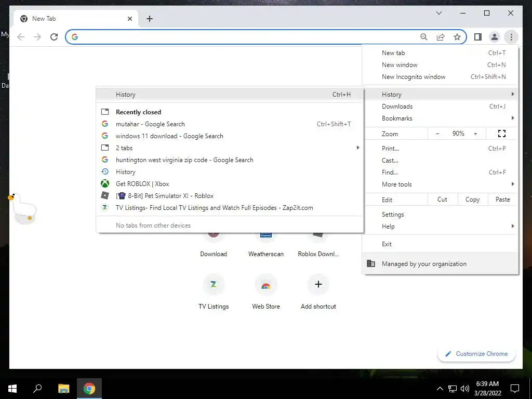
Task: Reload the page with the refresh icon
Action: pos(54,37)
